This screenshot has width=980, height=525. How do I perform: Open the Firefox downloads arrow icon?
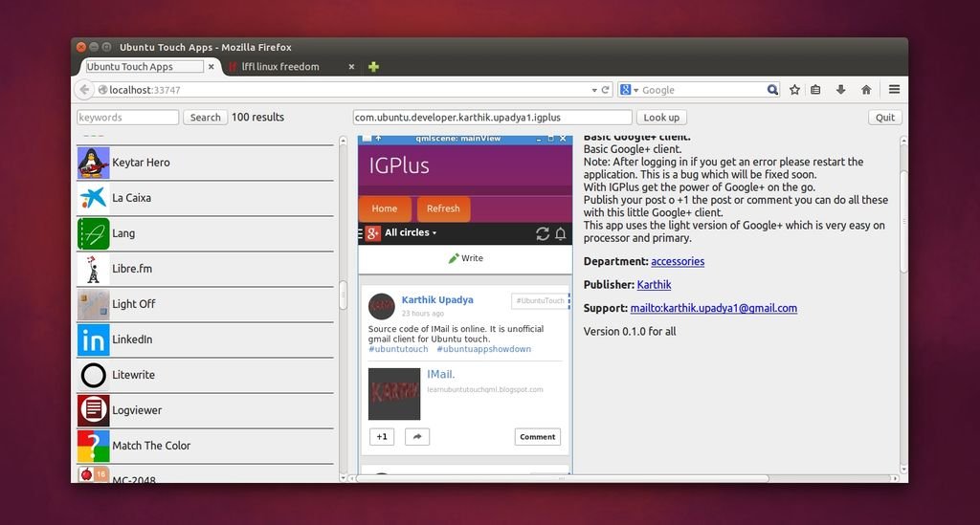[841, 90]
